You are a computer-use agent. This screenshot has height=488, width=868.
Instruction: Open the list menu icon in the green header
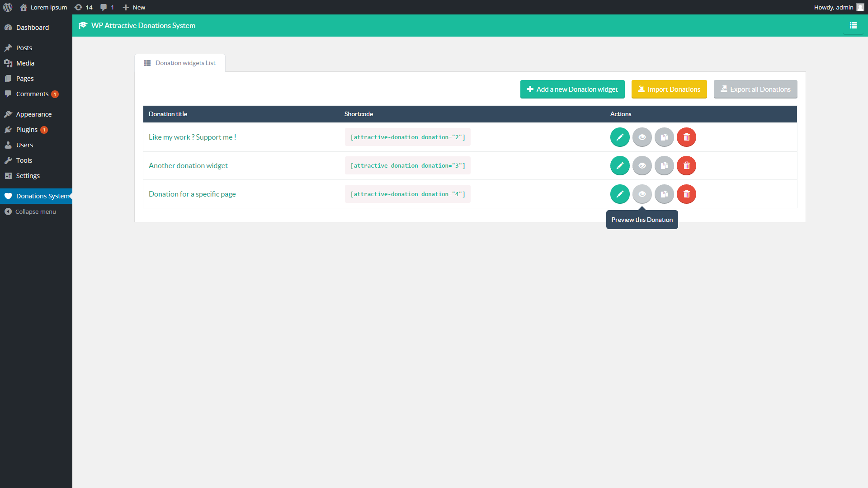tap(853, 26)
